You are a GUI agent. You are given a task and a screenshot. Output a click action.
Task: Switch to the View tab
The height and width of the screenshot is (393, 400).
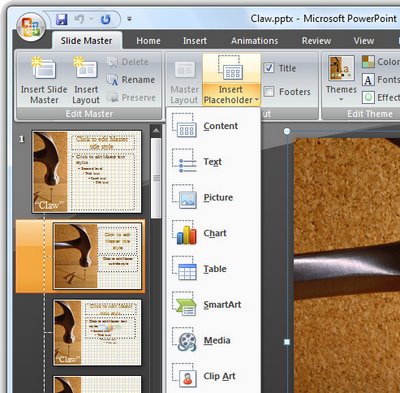pos(364,41)
